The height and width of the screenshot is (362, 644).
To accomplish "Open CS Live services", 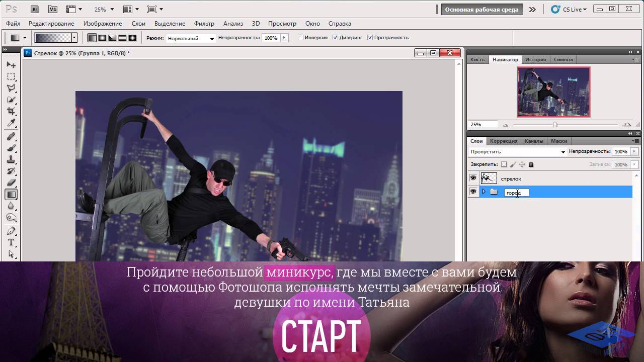I will (x=569, y=9).
